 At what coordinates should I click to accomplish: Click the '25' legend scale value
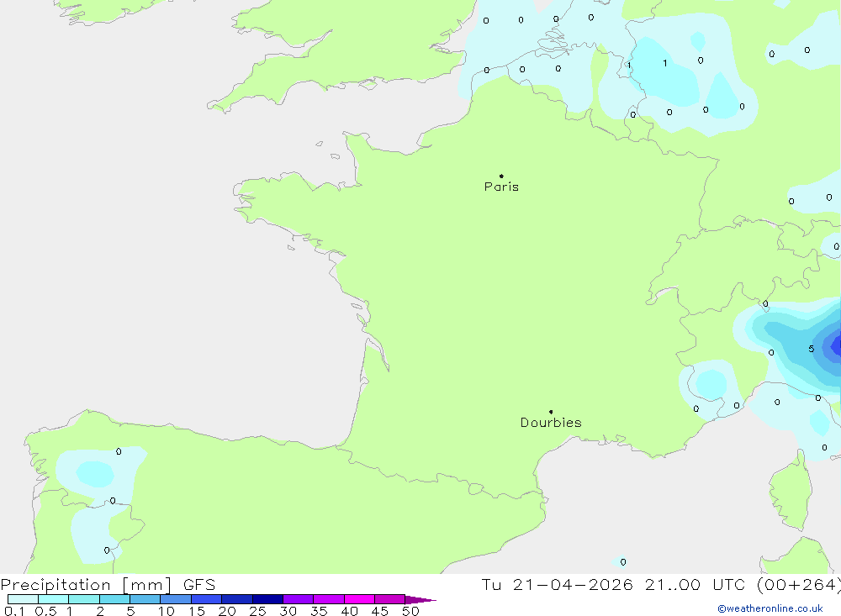click(258, 611)
